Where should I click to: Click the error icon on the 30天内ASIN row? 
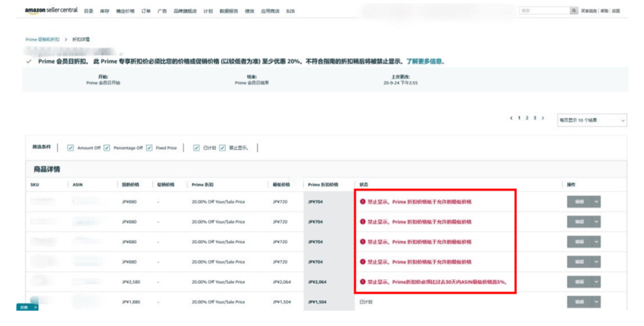363,282
